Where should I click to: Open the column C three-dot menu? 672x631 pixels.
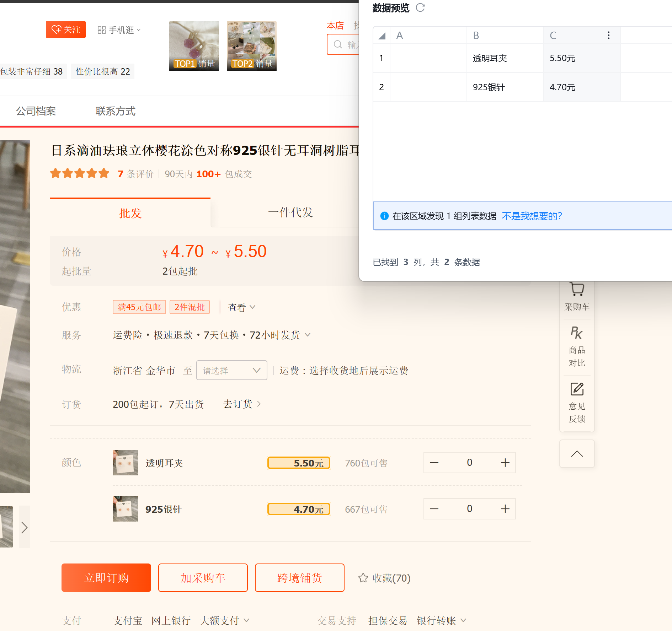click(608, 35)
